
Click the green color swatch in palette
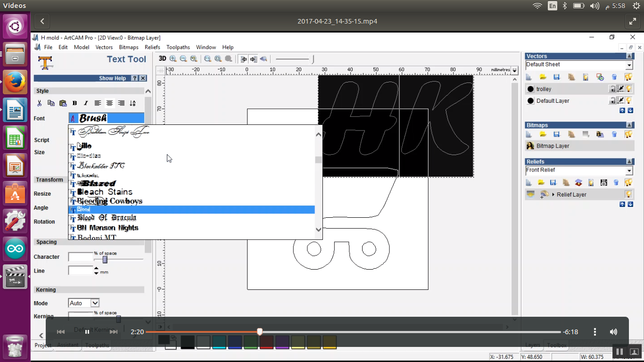pyautogui.click(x=250, y=342)
